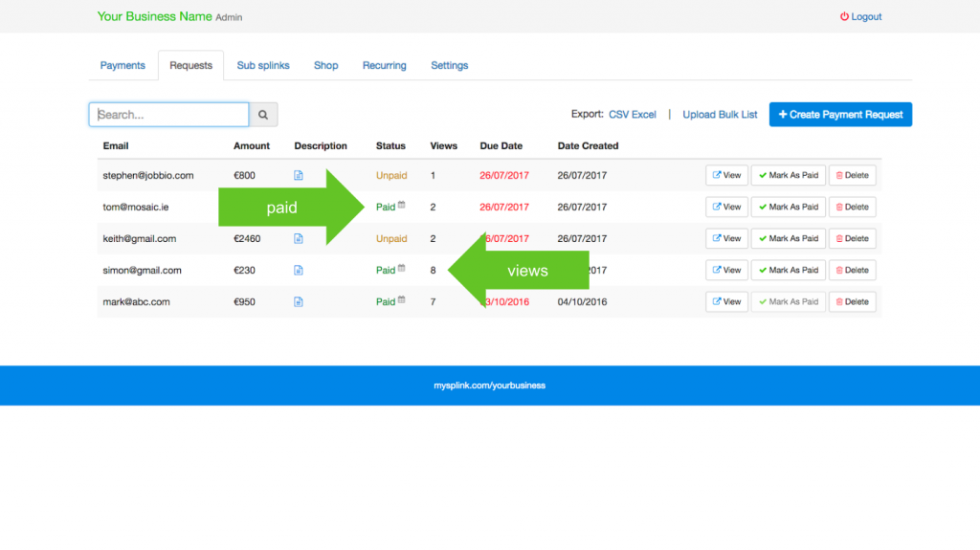This screenshot has width=980, height=550.
Task: Open description document icon for mark@abc.com
Action: [299, 301]
